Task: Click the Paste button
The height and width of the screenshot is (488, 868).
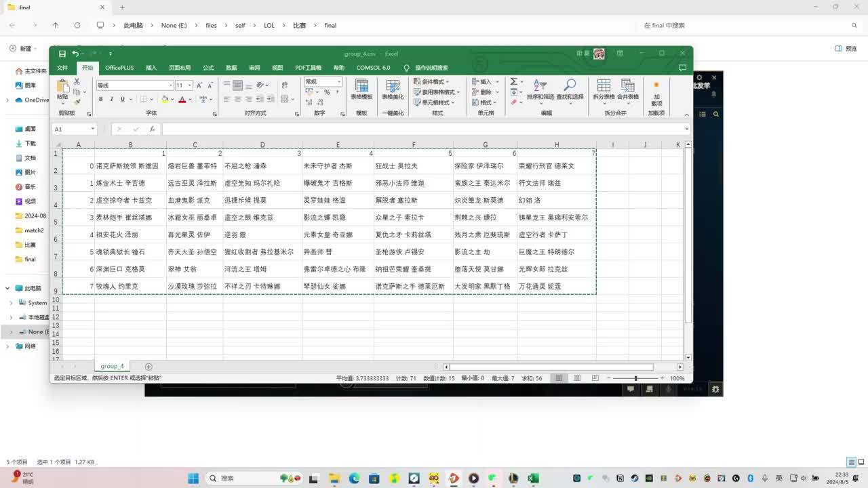Action: pos(62,89)
